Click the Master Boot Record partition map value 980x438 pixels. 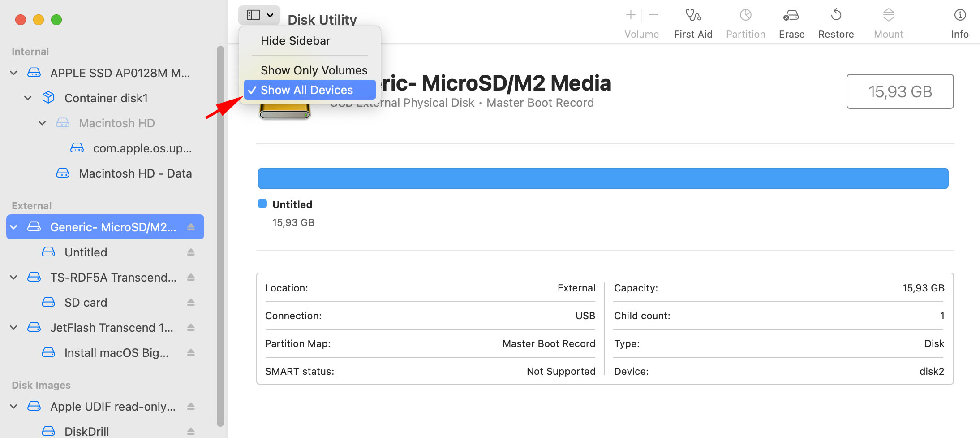549,343
